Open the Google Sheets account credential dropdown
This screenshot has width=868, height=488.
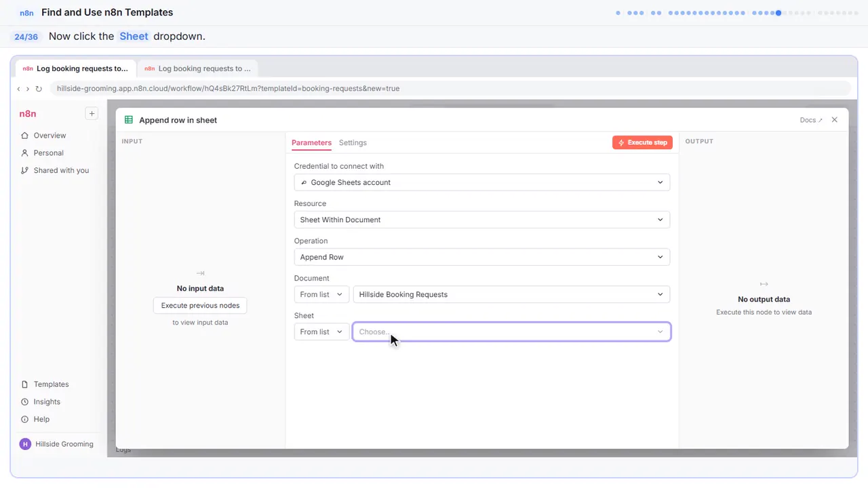[x=482, y=182]
